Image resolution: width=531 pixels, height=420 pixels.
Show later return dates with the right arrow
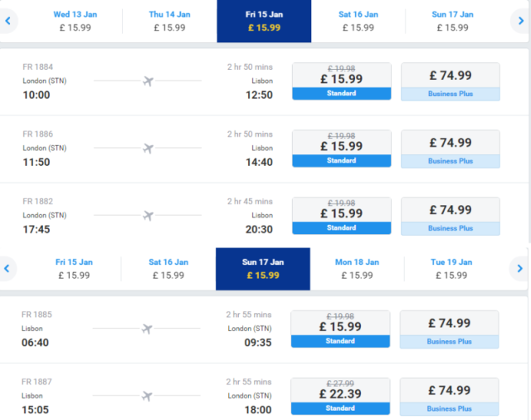(x=519, y=269)
